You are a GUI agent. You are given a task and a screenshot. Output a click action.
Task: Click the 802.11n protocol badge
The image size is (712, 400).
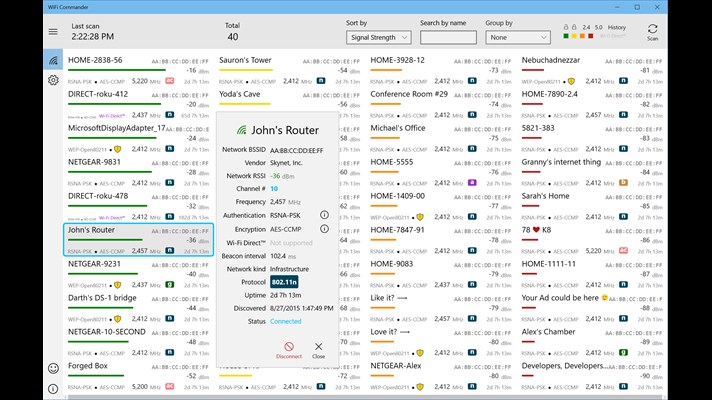285,282
